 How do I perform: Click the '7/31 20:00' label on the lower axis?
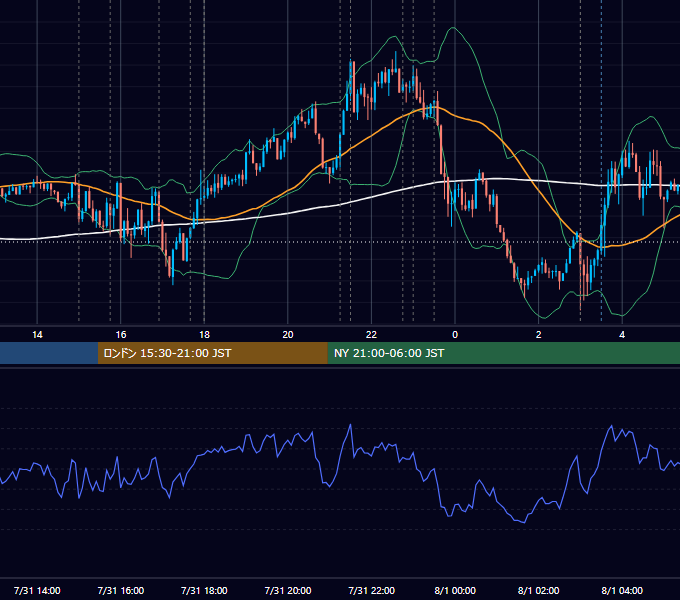(x=288, y=590)
